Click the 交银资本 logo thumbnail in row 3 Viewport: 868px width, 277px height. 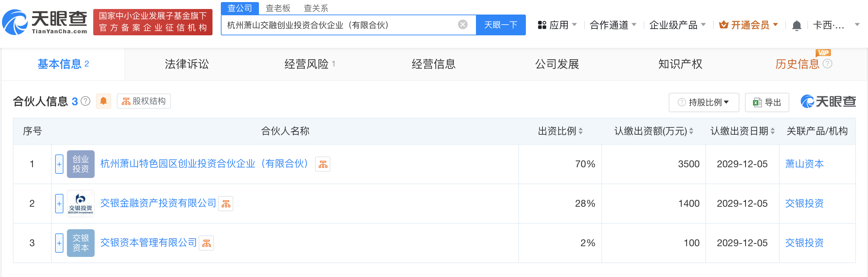click(x=81, y=243)
